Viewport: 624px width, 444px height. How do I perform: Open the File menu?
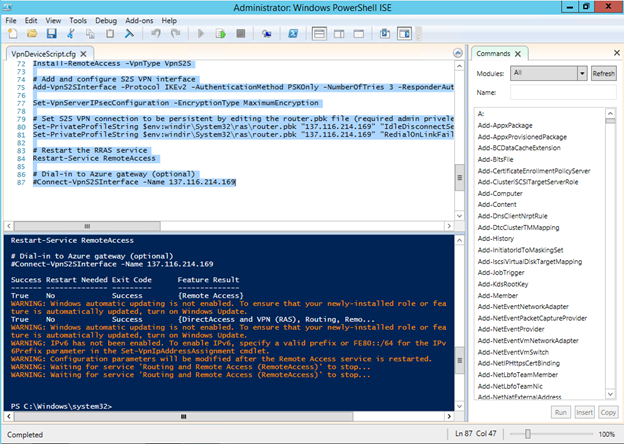11,21
